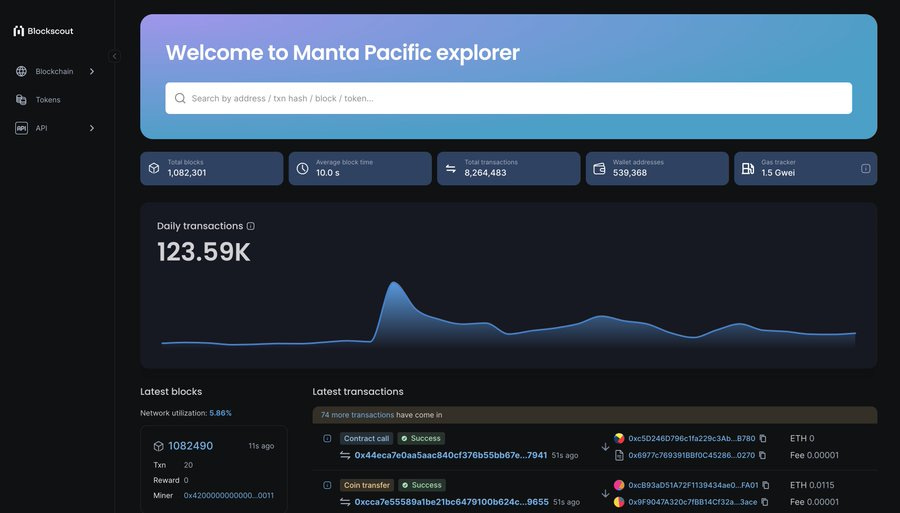Select the ETH 0.0115 transfer value
Image resolution: width=900 pixels, height=513 pixels.
tap(812, 485)
